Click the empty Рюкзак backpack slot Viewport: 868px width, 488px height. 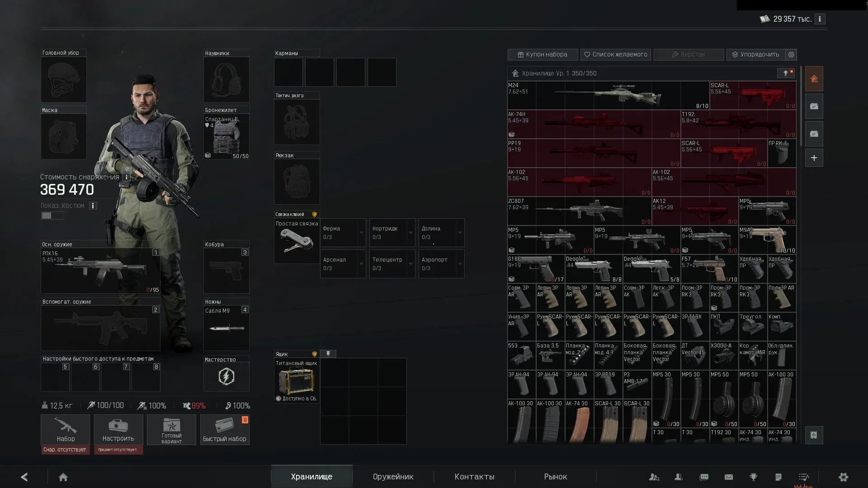[x=297, y=181]
